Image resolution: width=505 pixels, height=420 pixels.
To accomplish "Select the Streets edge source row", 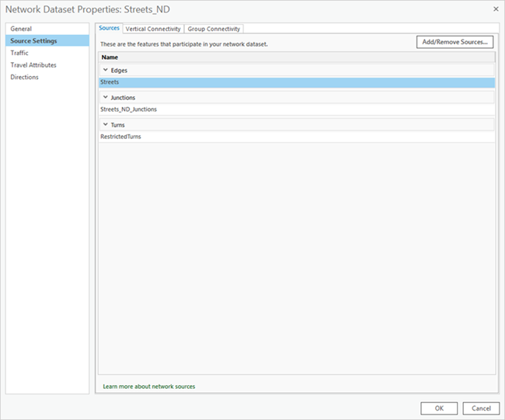I will [295, 82].
